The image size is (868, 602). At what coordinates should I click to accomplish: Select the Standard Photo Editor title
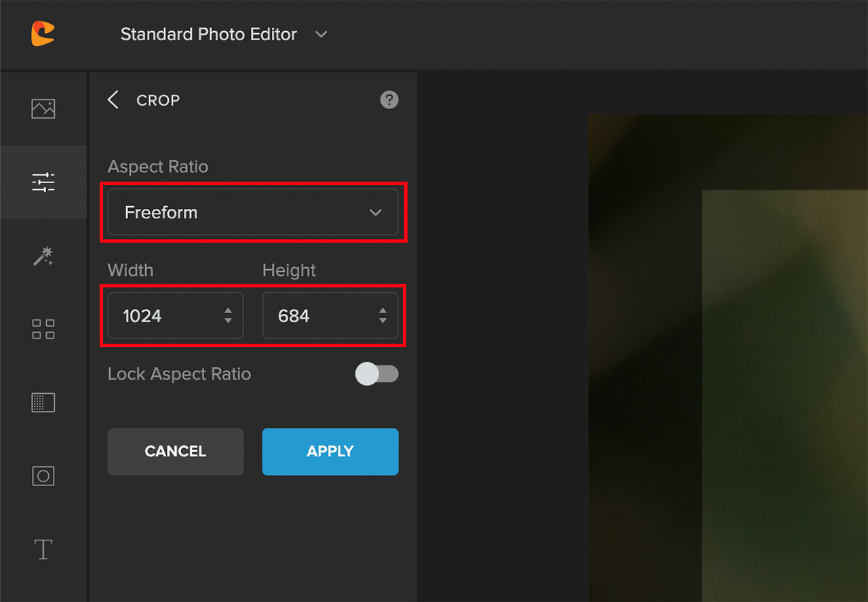coord(208,34)
